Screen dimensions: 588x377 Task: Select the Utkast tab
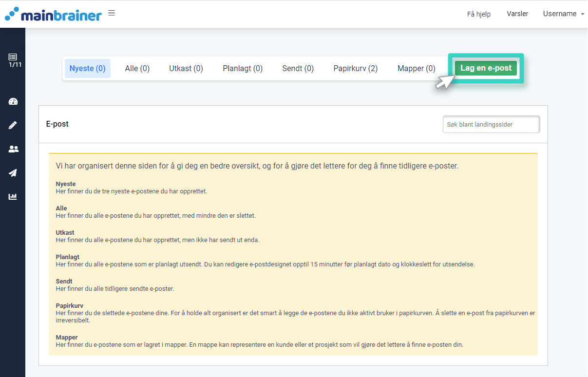click(186, 68)
